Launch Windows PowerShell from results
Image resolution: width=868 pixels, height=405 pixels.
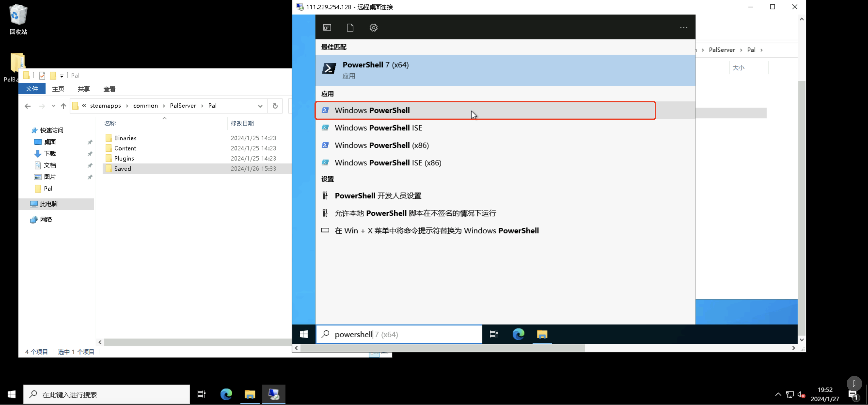point(372,110)
